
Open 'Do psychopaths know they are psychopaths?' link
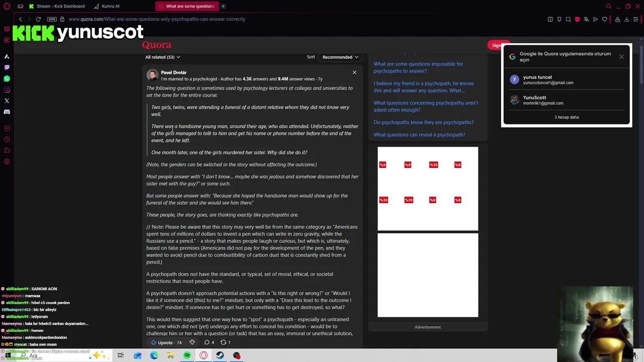click(423, 122)
